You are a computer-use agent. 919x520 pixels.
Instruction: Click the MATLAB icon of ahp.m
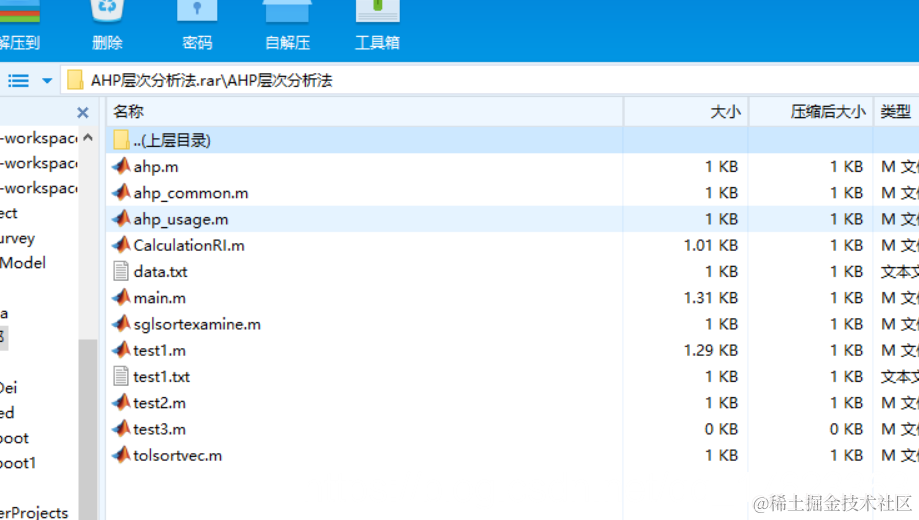point(121,166)
